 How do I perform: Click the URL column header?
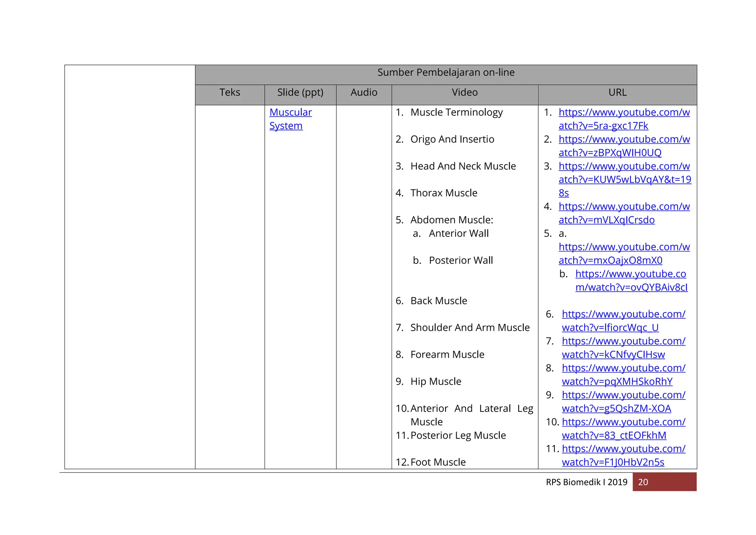(617, 93)
